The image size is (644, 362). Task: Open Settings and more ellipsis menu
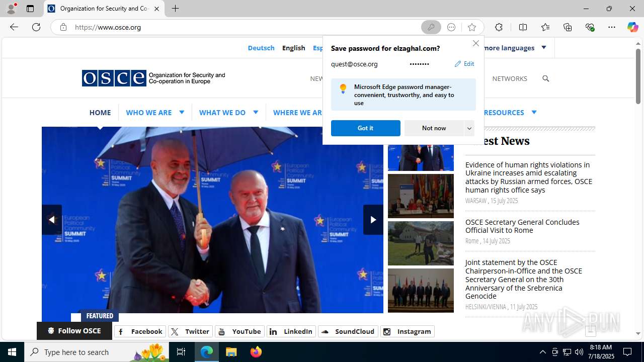(x=612, y=27)
